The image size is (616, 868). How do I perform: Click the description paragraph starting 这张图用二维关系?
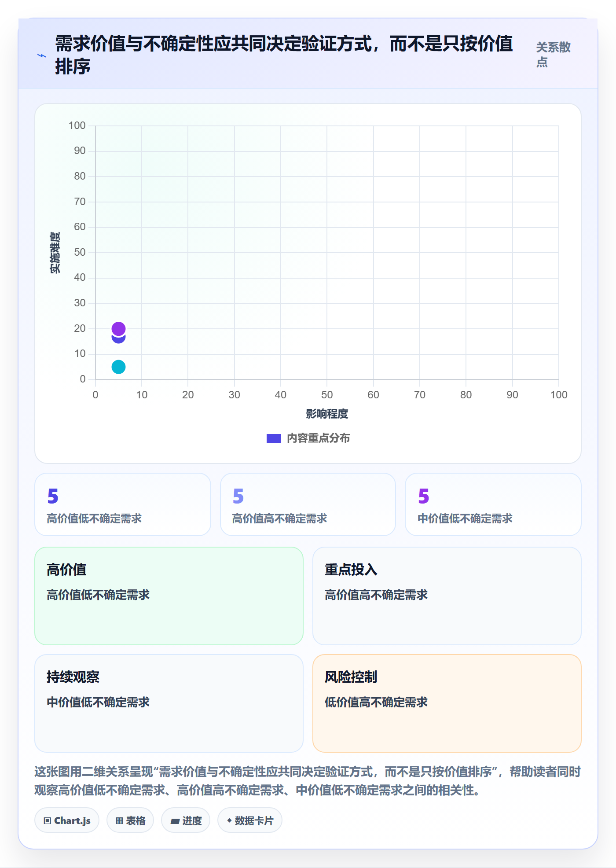[308, 781]
